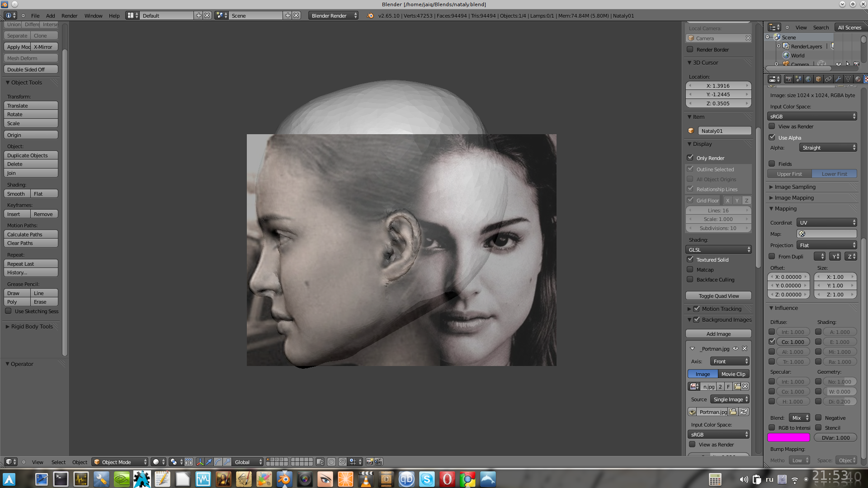This screenshot has height=488, width=868.
Task: Expand the Image Sampling panel
Action: 795,187
